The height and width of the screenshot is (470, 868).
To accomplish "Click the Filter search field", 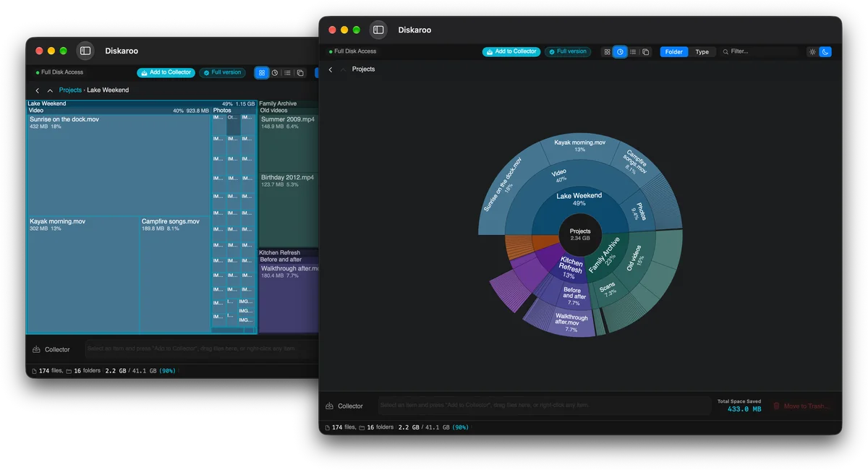I will pos(759,52).
